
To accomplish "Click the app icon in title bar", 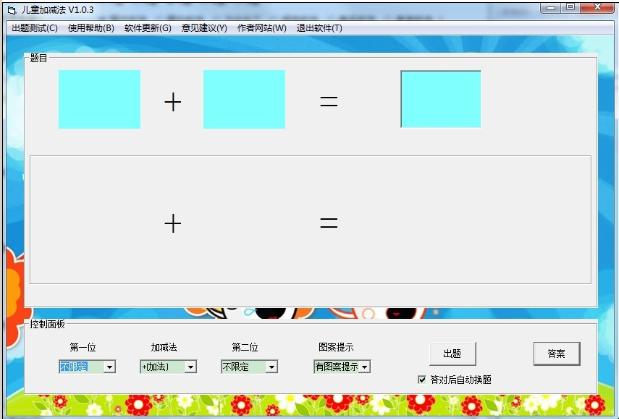I will pos(10,9).
